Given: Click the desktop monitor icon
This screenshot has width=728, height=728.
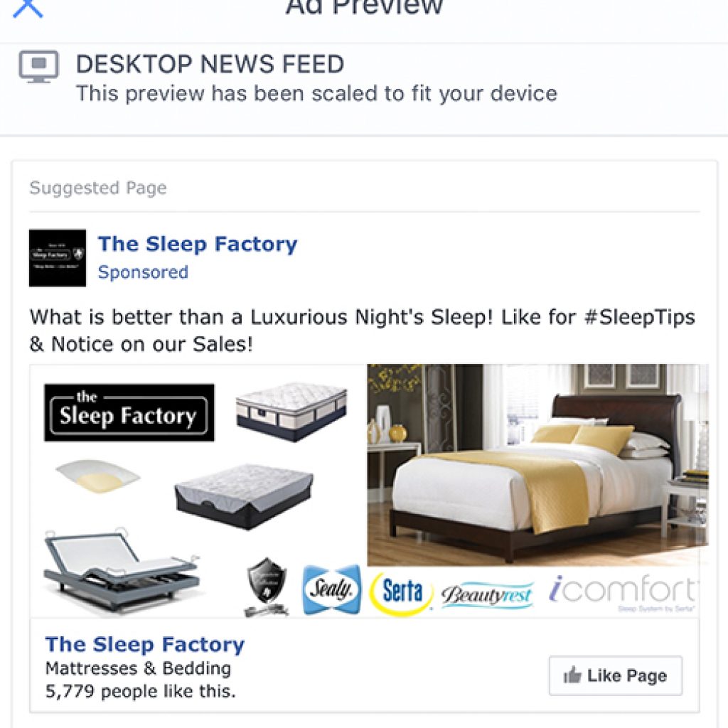Looking at the screenshot, I should point(39,66).
